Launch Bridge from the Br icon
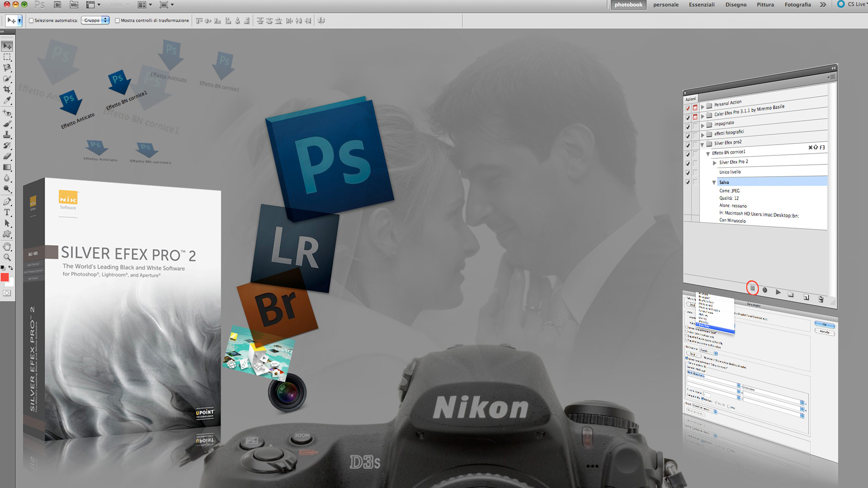Image resolution: width=868 pixels, height=488 pixels. coord(57,5)
